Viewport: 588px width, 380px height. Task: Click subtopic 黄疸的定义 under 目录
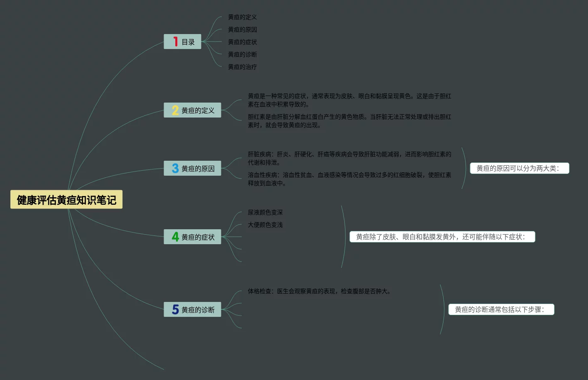[x=243, y=17]
